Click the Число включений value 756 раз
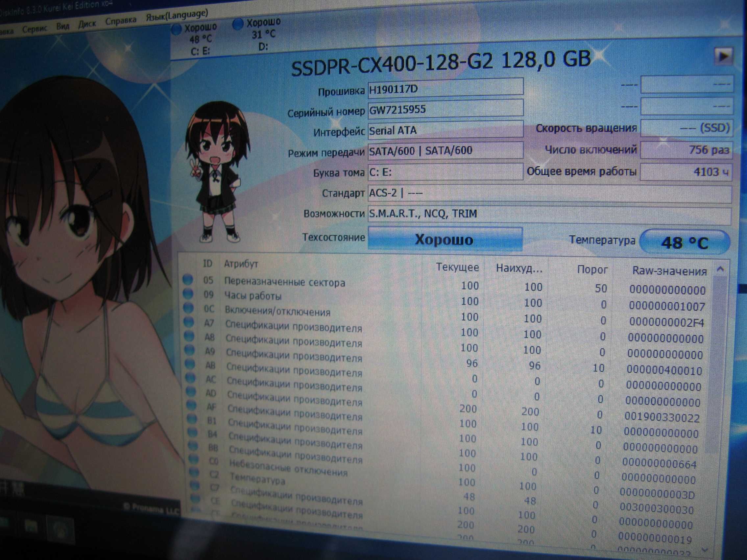 687,150
